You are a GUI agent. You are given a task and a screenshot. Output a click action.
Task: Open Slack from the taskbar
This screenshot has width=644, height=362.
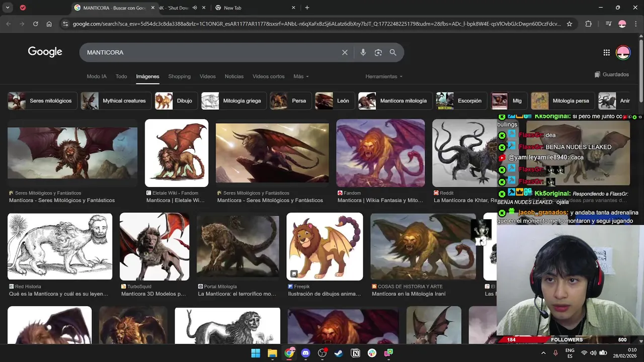point(372,353)
